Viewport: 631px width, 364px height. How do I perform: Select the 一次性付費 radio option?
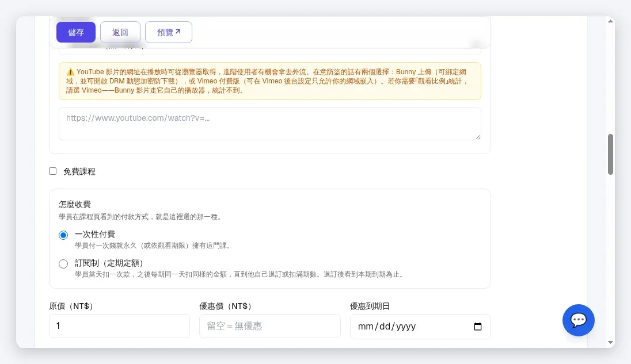tap(63, 235)
